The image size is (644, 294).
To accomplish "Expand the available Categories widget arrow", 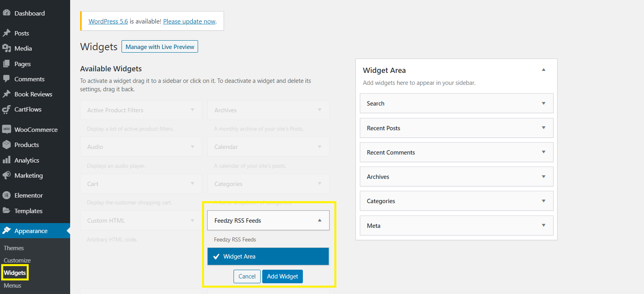I will click(320, 184).
